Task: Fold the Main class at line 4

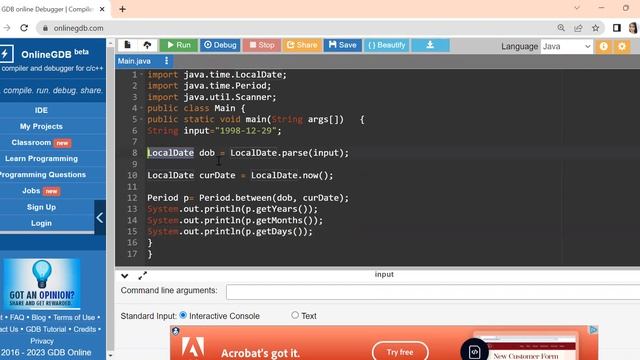Action: pos(142,108)
